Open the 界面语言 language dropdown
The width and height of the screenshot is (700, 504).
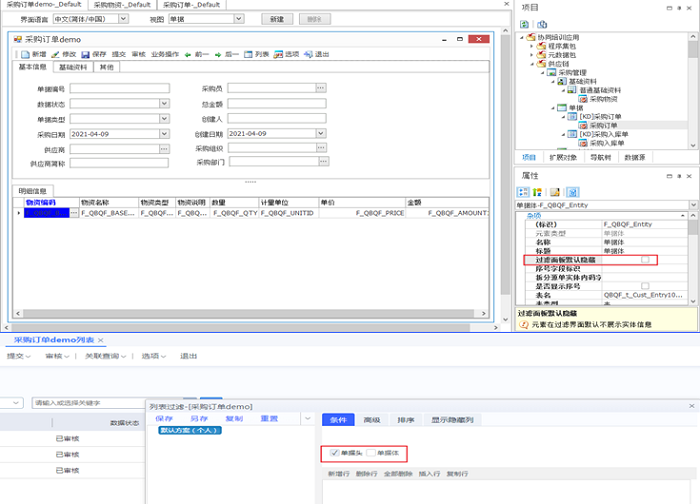(122, 19)
